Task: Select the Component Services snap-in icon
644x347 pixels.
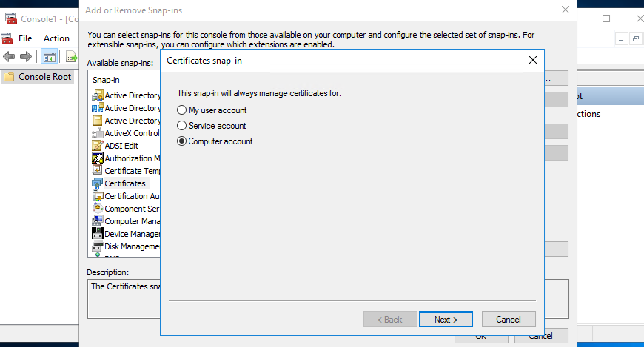Action: [x=97, y=209]
